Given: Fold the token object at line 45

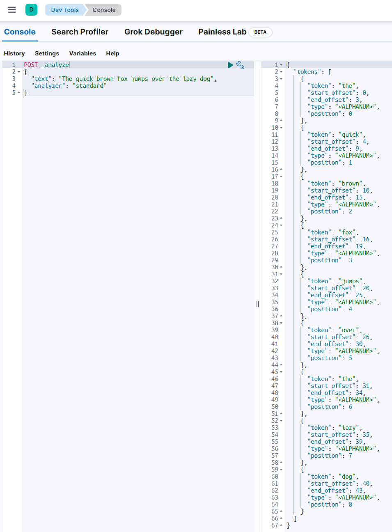Looking at the screenshot, I should [x=281, y=372].
